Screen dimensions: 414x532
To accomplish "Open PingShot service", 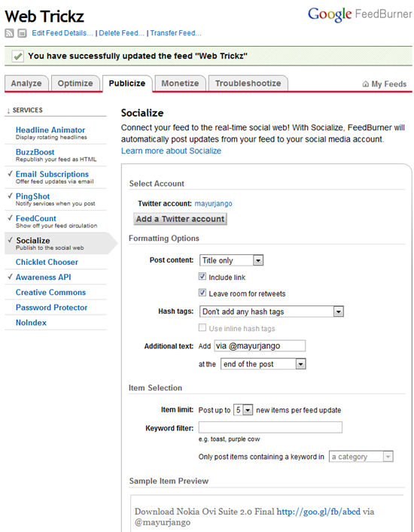I will pyautogui.click(x=32, y=196).
